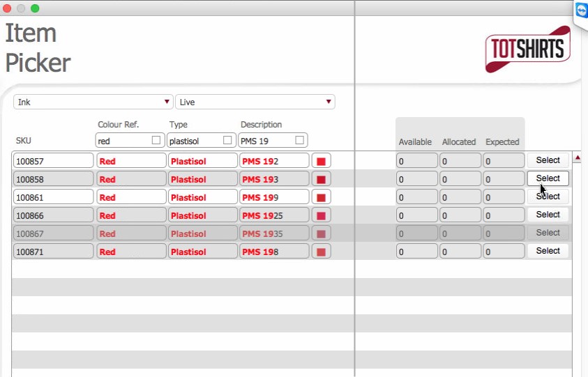588x377 pixels.
Task: Toggle the Description filter checkbox
Action: [x=299, y=141]
